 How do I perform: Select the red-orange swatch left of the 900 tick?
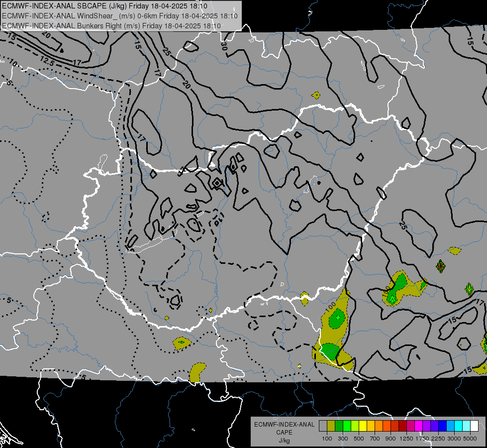point(387,426)
